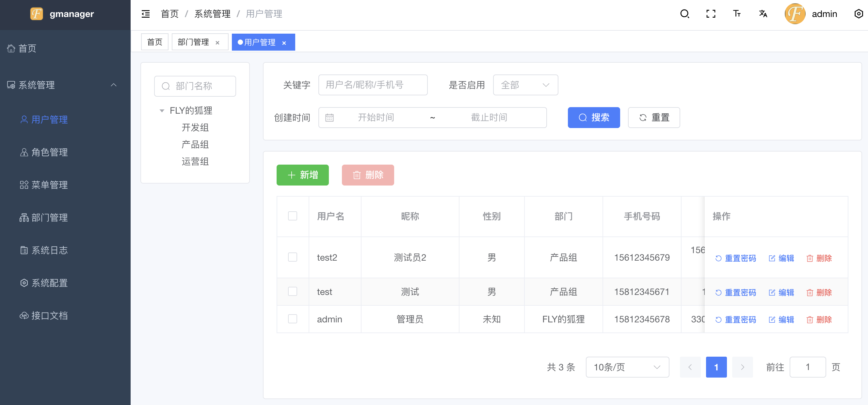The width and height of the screenshot is (868, 405).
Task: Open font size adjustment icon
Action: [x=737, y=14]
